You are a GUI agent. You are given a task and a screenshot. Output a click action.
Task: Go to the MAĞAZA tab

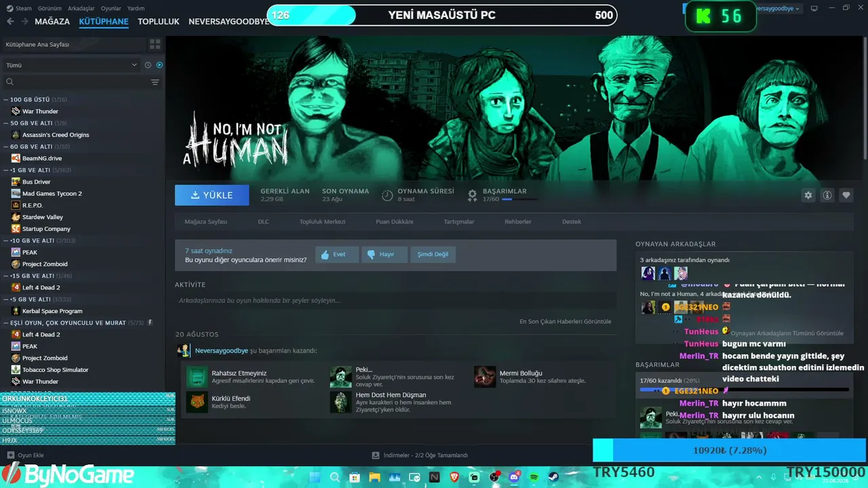[x=52, y=22]
